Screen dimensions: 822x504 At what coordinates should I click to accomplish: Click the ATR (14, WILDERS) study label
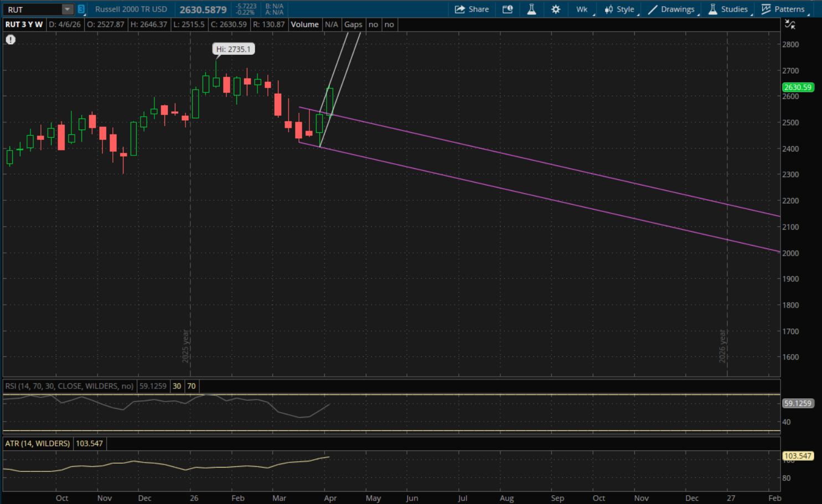[x=38, y=444]
